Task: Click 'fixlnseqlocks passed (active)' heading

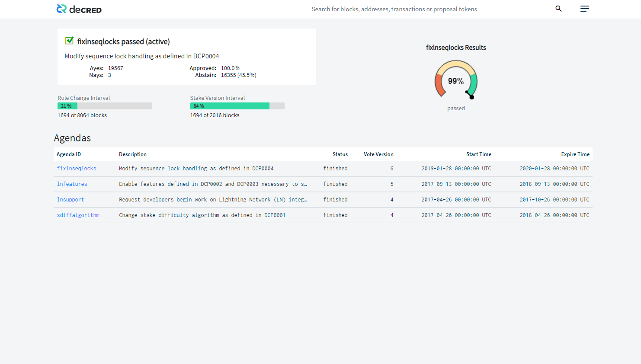Action: (124, 42)
